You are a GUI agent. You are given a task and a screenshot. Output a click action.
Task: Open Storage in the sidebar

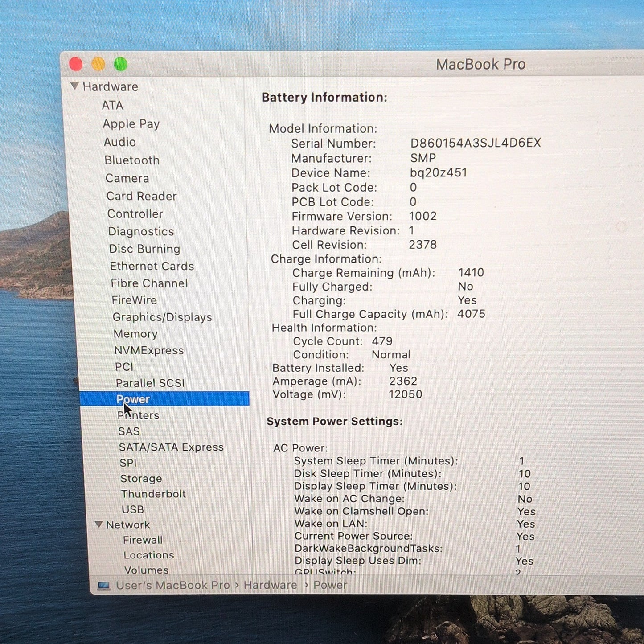pos(141,478)
